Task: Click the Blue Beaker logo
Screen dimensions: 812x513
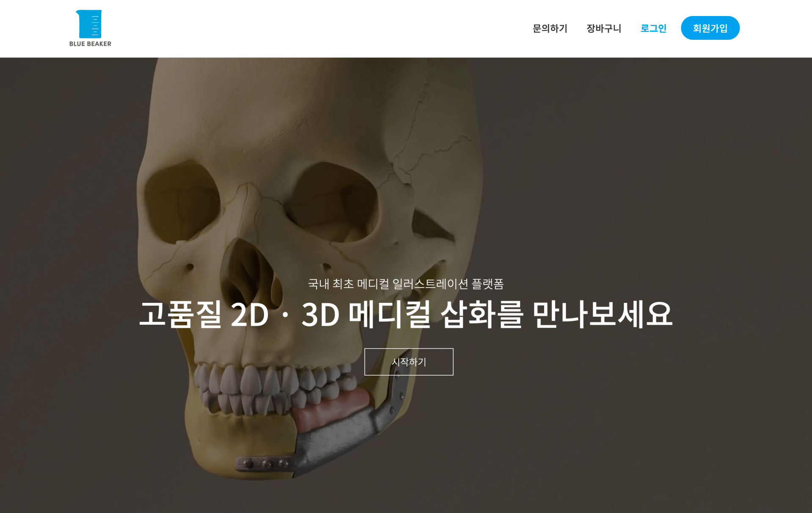Action: (90, 28)
